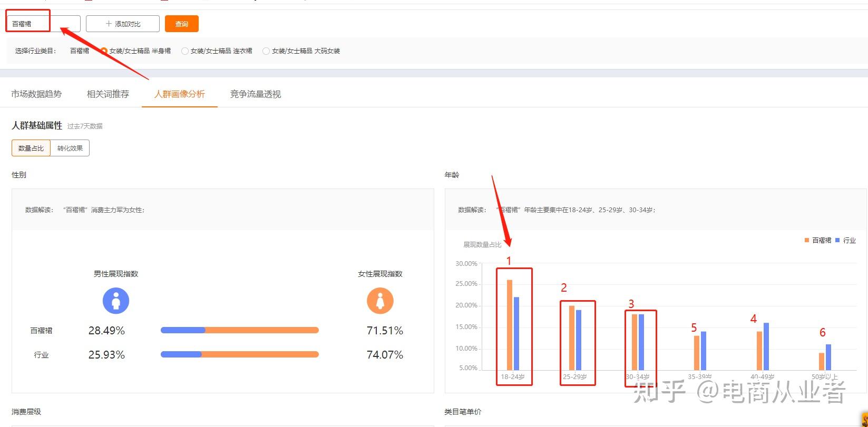
Task: Go to the 竞争流量透视 tab
Action: point(256,94)
